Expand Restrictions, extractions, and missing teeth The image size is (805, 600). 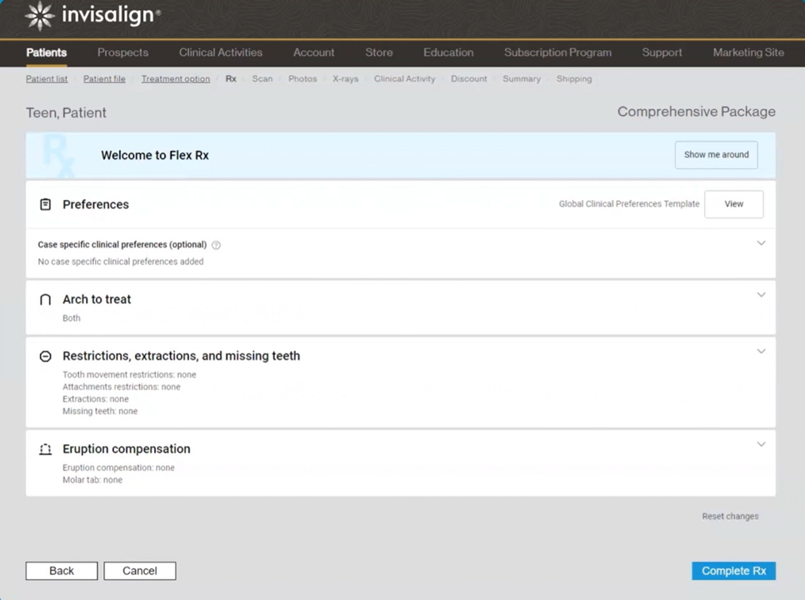pyautogui.click(x=761, y=351)
